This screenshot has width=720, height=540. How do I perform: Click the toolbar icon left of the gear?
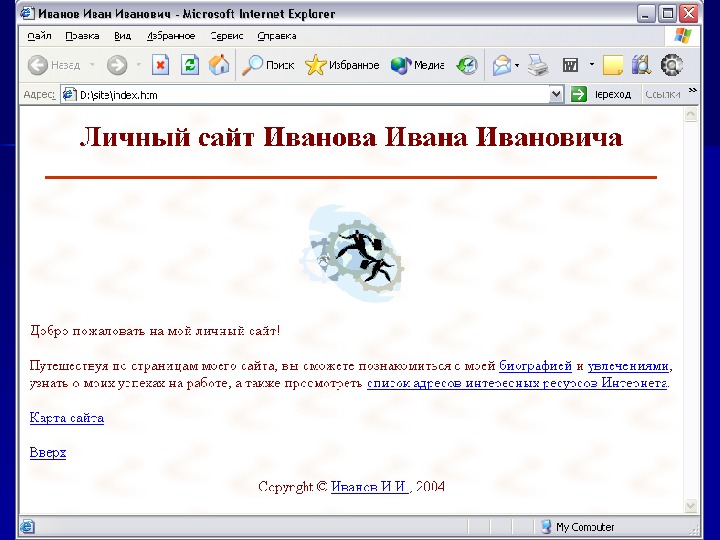point(641,65)
